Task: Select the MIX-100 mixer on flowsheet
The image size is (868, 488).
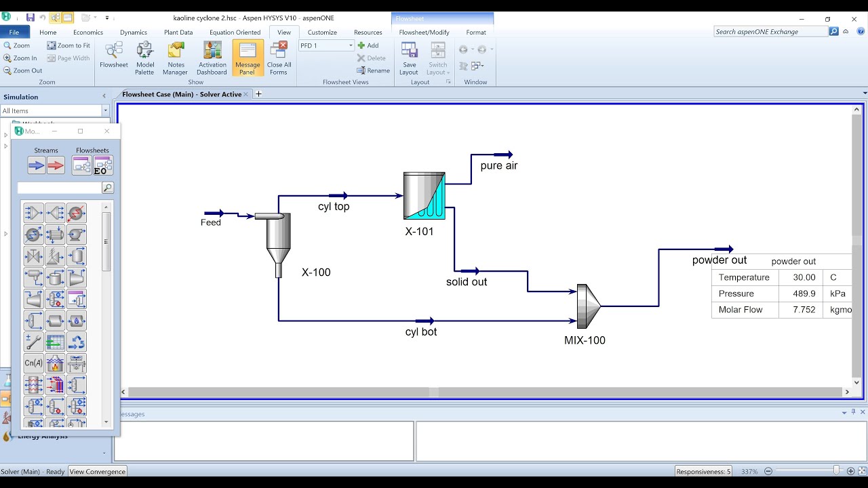Action: coord(589,306)
